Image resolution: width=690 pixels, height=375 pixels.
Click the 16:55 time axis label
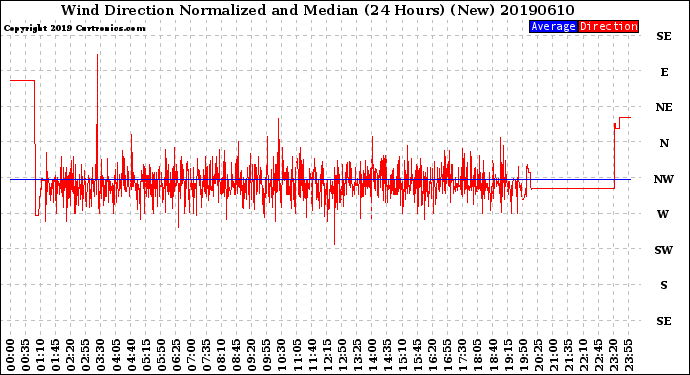pos(448,355)
